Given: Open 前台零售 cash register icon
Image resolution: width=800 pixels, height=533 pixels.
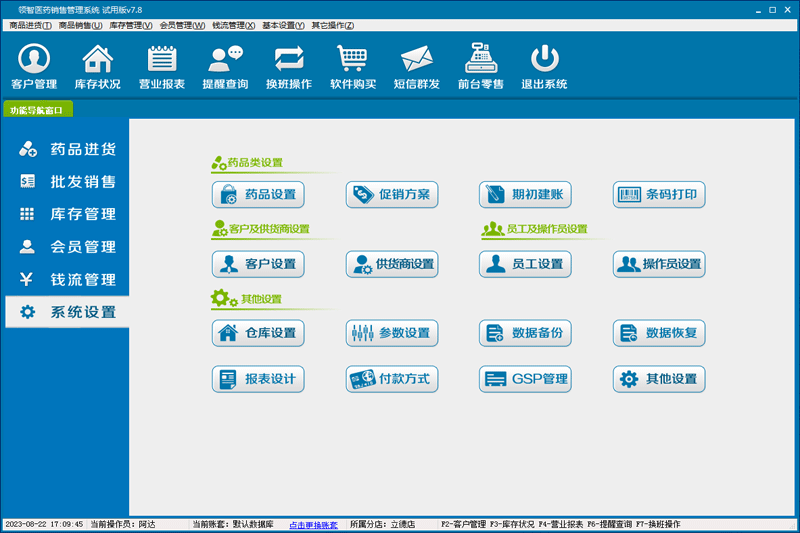Looking at the screenshot, I should pyautogui.click(x=481, y=66).
